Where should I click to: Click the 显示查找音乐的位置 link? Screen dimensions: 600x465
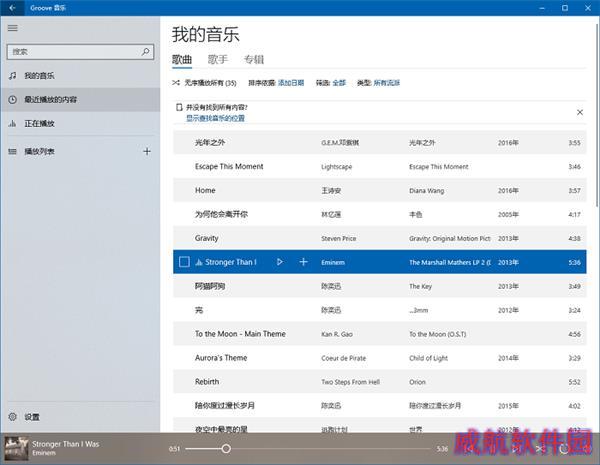215,118
